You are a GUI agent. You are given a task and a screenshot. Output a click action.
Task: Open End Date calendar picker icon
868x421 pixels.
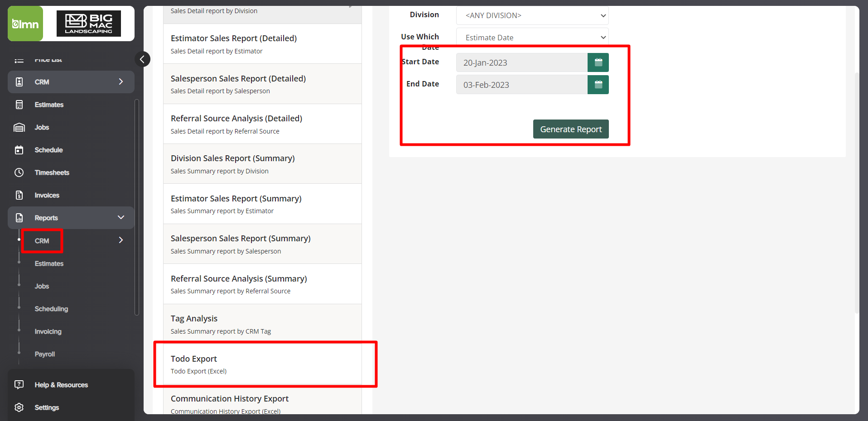click(x=598, y=85)
